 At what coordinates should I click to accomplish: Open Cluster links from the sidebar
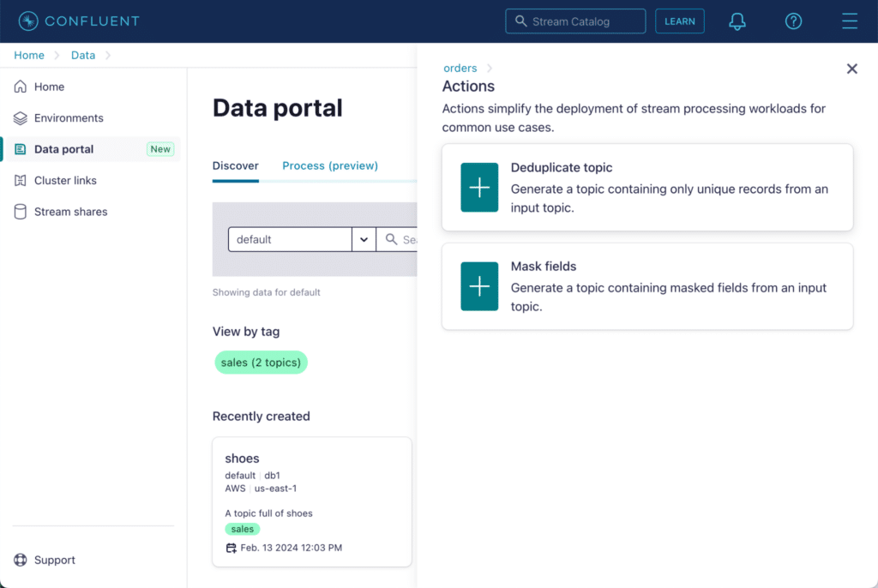[19, 180]
